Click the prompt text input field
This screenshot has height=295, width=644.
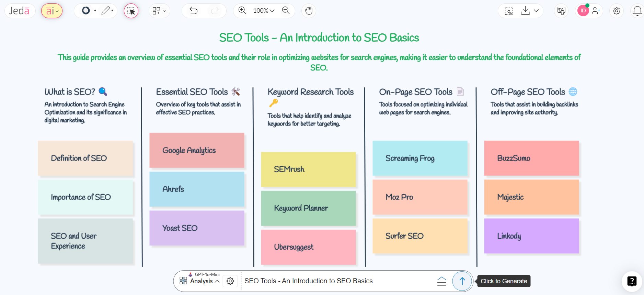tap(336, 281)
